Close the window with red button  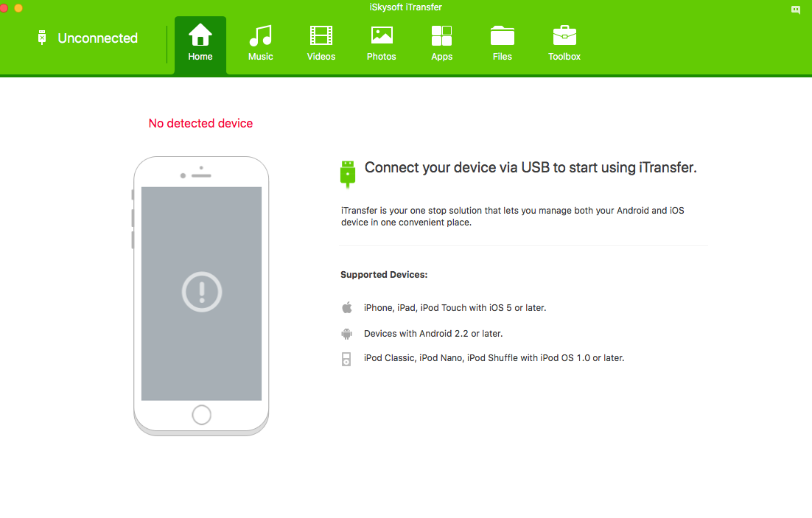pos(4,8)
